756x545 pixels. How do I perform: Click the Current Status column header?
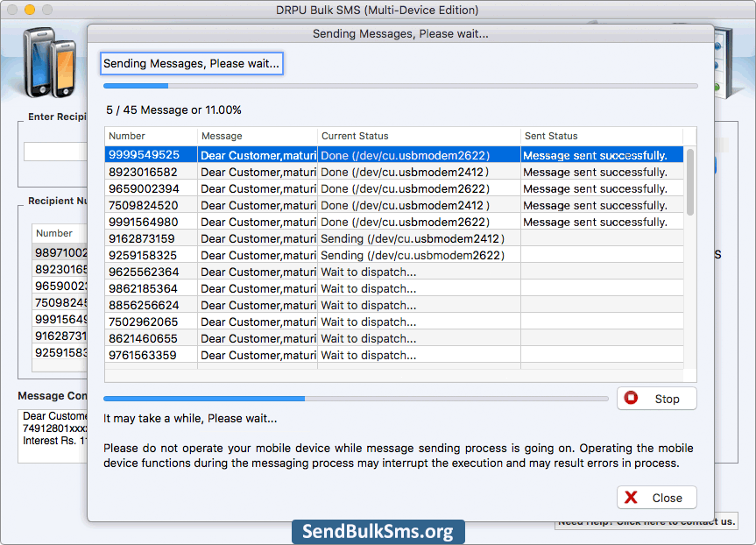click(419, 136)
